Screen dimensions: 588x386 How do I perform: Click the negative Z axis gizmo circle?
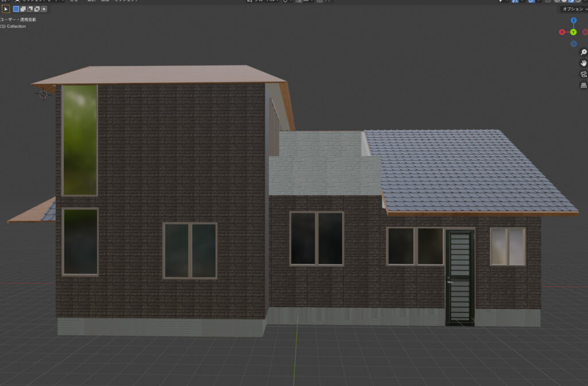[574, 44]
